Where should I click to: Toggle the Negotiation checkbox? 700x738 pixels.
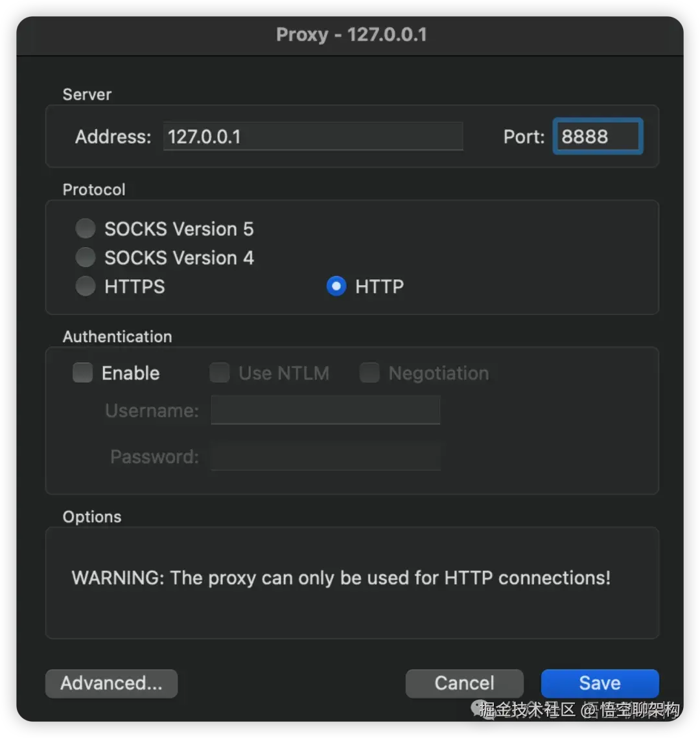pos(369,373)
